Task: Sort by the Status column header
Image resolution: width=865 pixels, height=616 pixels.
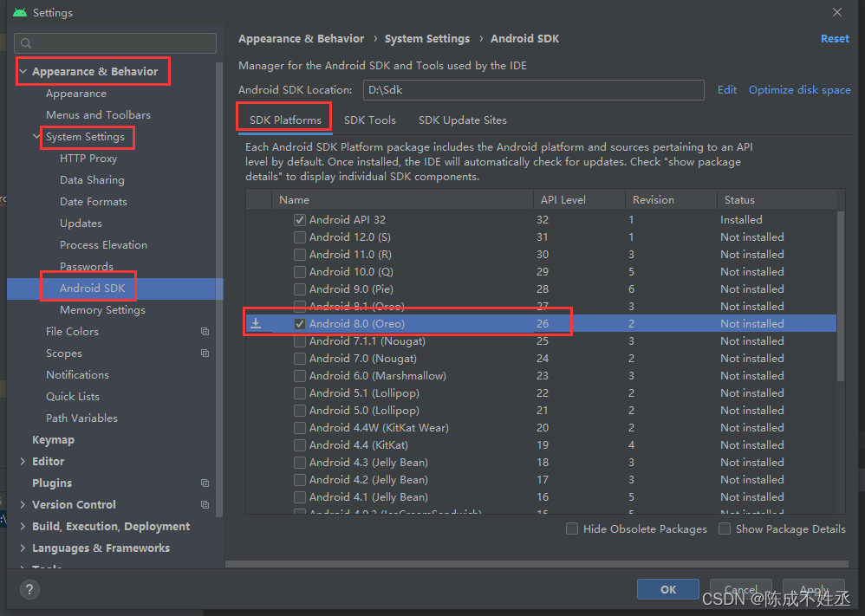Action: (x=777, y=199)
